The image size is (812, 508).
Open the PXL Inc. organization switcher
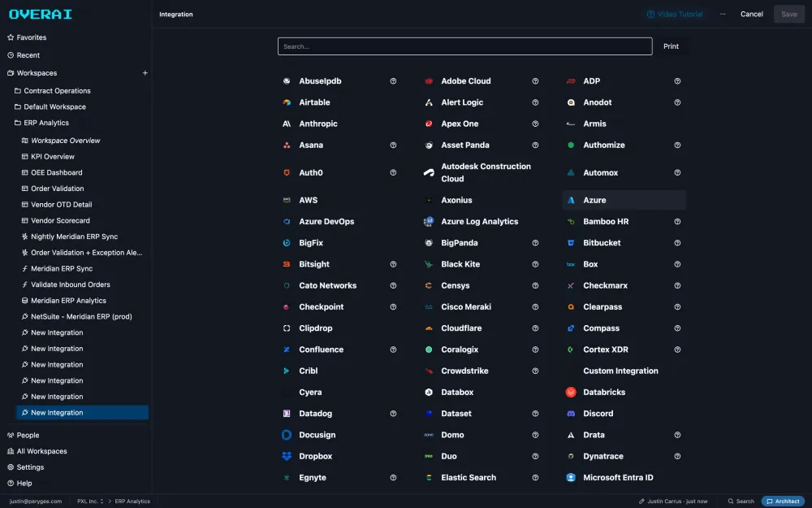(x=90, y=501)
